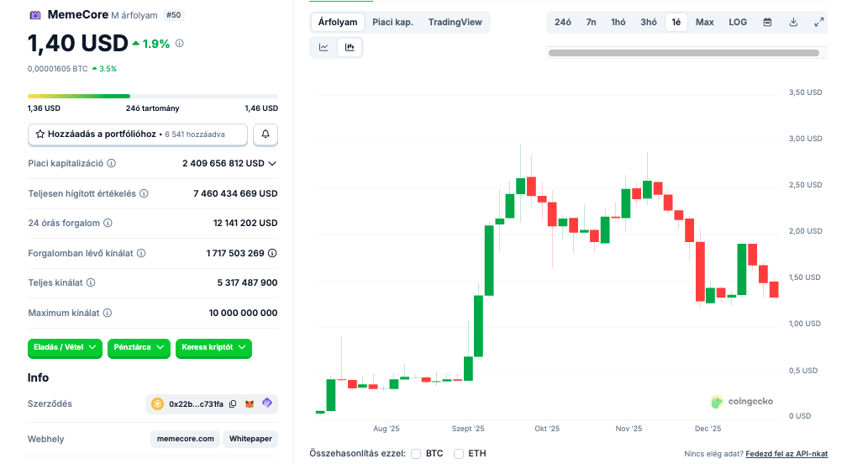Screen dimensions: 868x464
Task: Switch to the Piaci kap. tab
Action: [x=392, y=22]
